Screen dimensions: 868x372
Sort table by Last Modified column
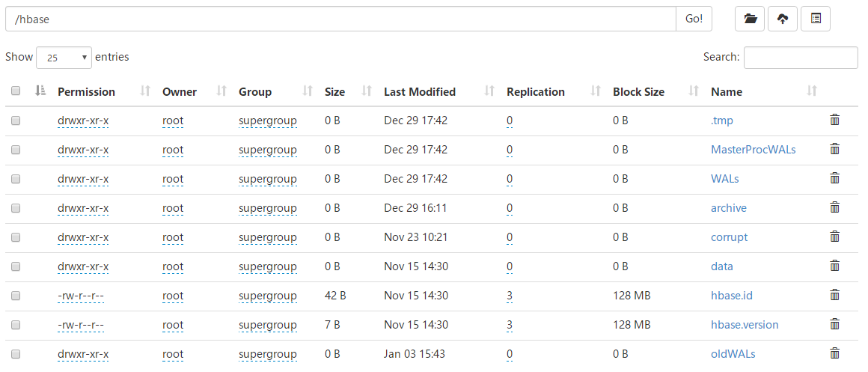click(x=420, y=92)
